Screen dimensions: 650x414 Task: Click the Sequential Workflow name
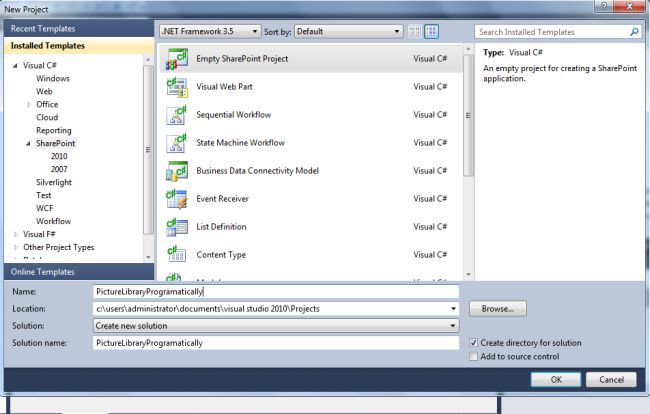pos(233,115)
